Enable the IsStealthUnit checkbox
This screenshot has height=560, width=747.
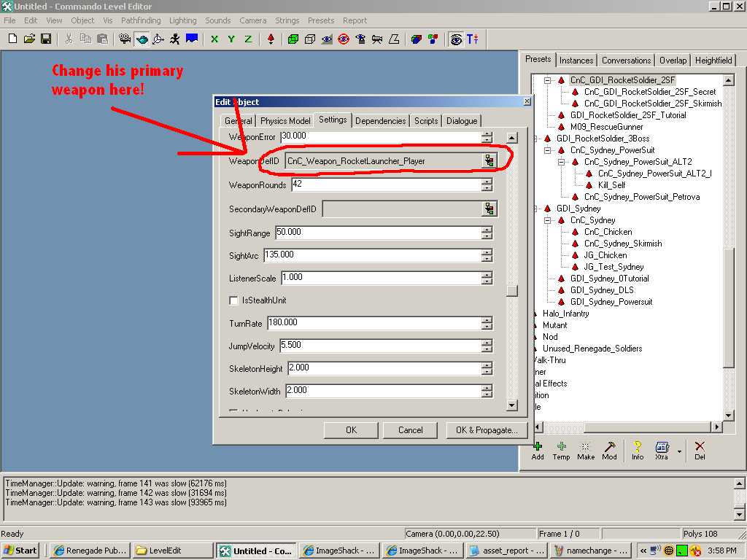tap(234, 300)
